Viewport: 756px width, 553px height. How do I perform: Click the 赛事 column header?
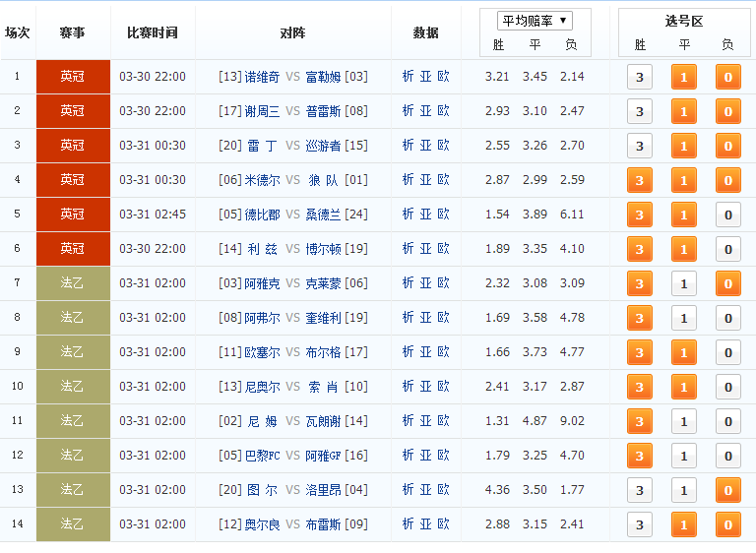pos(72,32)
